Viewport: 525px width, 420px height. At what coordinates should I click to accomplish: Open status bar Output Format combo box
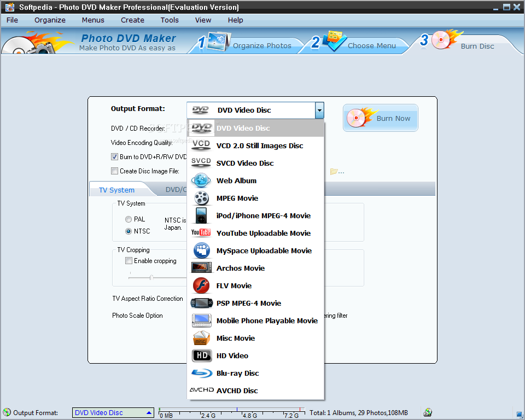pyautogui.click(x=113, y=413)
